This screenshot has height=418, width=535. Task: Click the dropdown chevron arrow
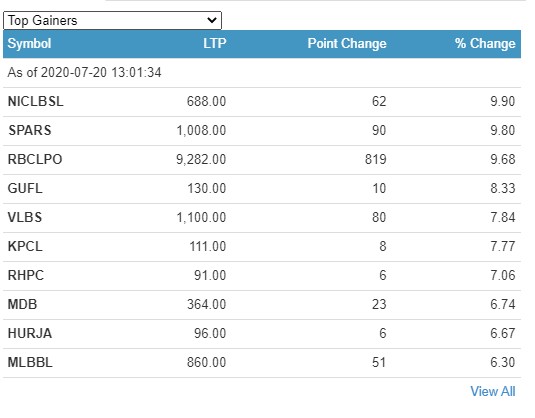point(212,20)
